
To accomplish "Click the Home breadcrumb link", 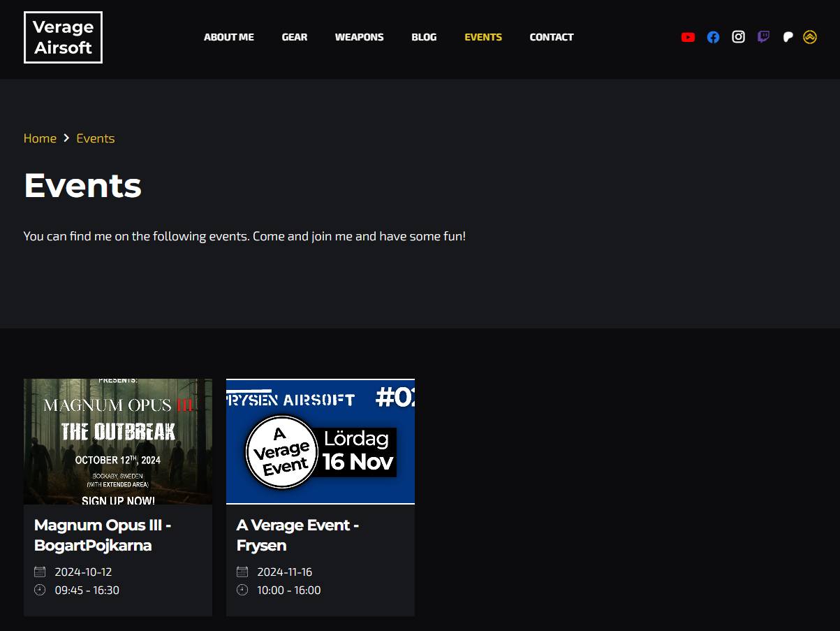I will [40, 138].
